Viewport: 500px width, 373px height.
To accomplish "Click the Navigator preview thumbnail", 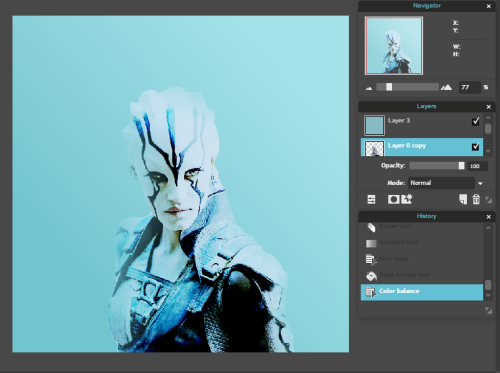I will pyautogui.click(x=394, y=45).
